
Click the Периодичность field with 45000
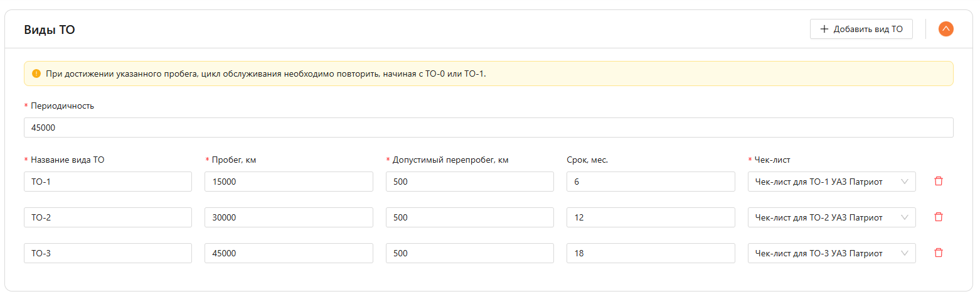[x=488, y=128]
